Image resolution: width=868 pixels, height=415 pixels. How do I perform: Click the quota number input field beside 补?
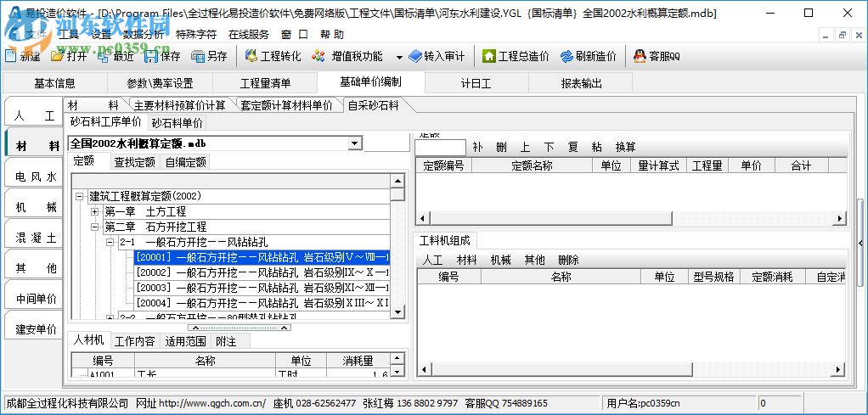[441, 147]
